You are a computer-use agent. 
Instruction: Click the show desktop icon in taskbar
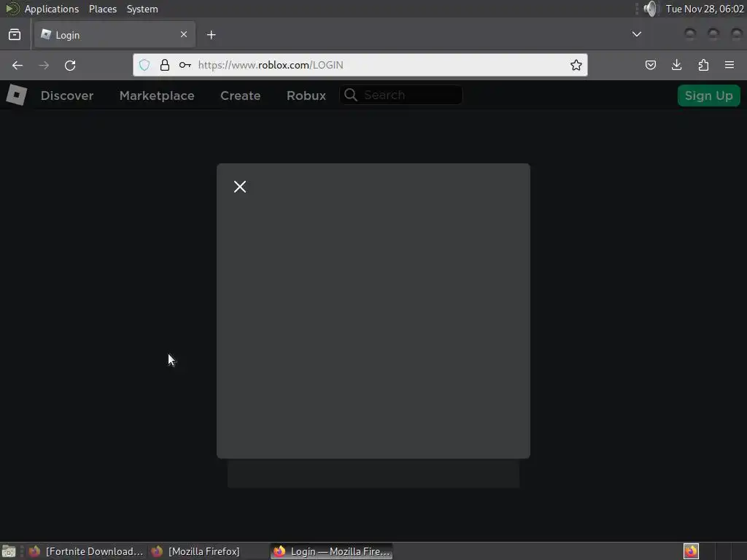(x=9, y=551)
